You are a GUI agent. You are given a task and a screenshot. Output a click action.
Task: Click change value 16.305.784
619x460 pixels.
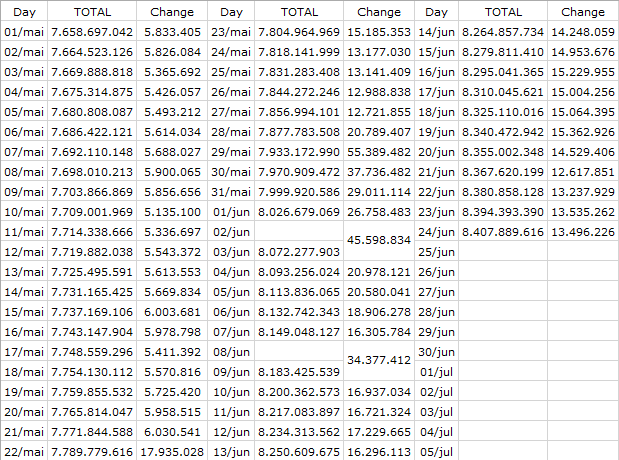[379, 332]
